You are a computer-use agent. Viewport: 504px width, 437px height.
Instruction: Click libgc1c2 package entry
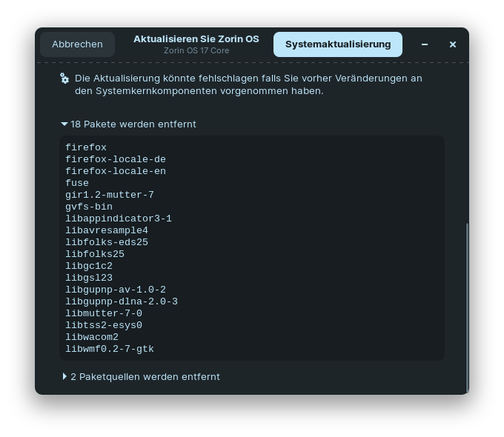click(89, 266)
